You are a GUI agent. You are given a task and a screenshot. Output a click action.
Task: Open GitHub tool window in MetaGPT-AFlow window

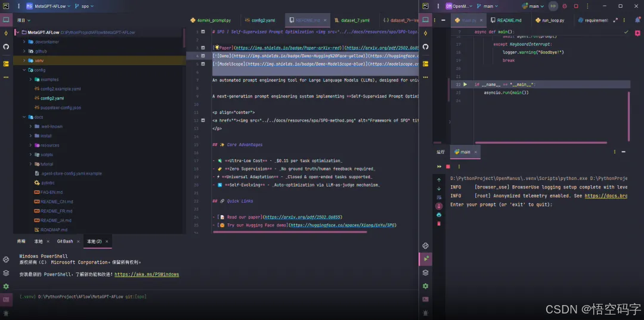(x=6, y=46)
